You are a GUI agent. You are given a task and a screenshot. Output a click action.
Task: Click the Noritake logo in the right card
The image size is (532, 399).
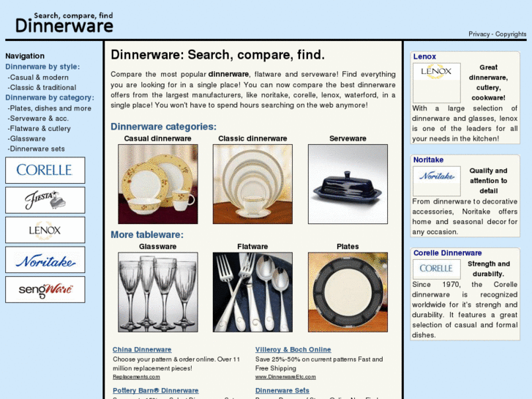[437, 181]
